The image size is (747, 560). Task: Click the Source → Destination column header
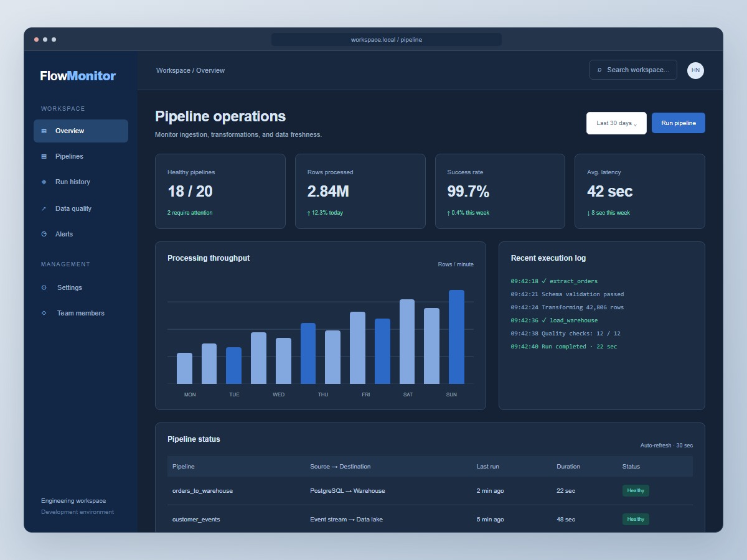coord(341,467)
